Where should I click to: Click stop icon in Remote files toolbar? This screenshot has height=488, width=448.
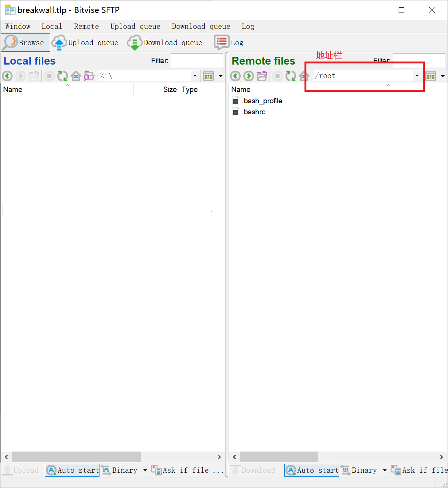[x=278, y=76]
